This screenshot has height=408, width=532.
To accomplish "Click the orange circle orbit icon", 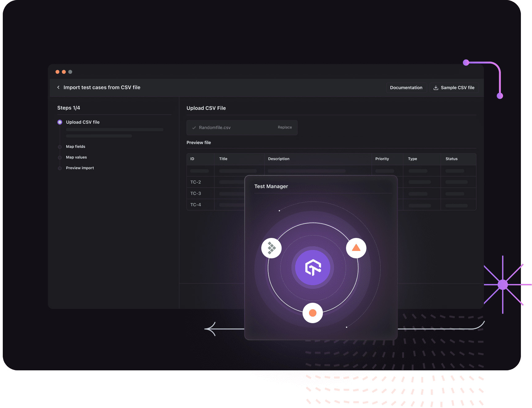I will (x=312, y=313).
